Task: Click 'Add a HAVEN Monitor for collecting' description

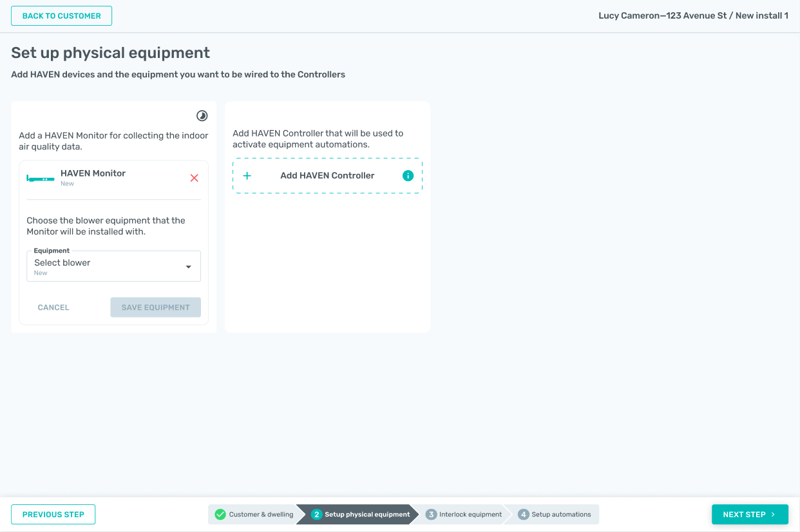Action: click(x=113, y=141)
